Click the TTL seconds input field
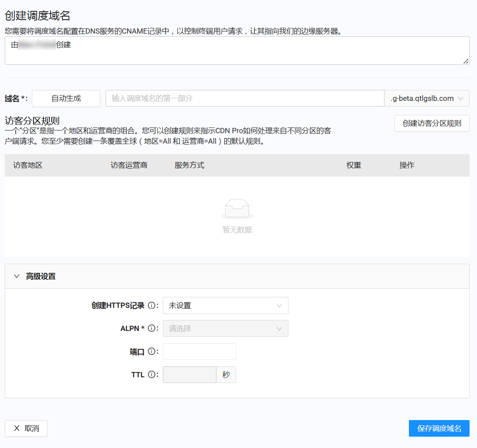477x448 pixels. (x=189, y=375)
